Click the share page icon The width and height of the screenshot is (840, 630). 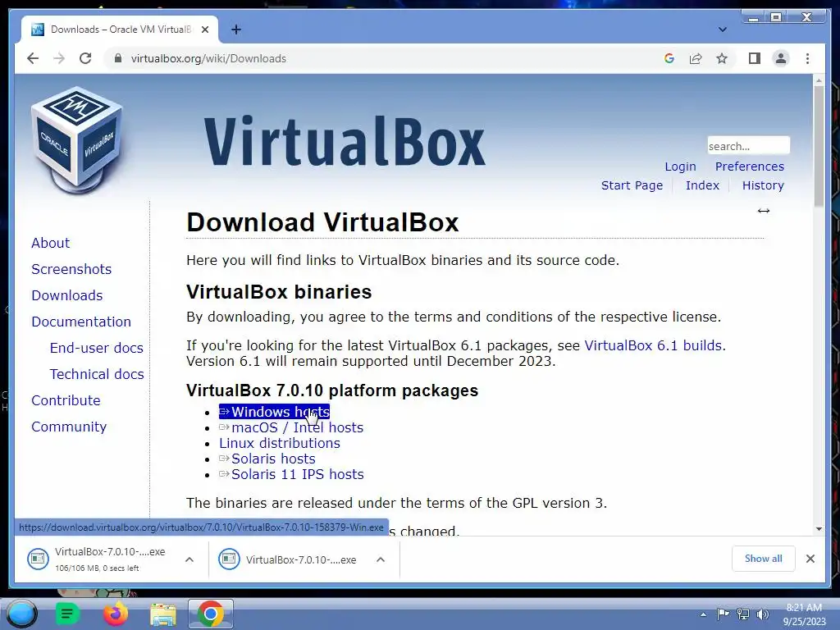(696, 58)
